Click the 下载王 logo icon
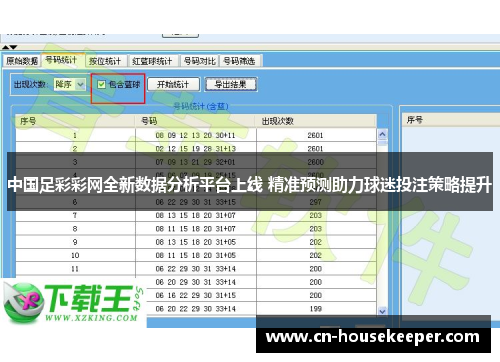 (x=23, y=303)
